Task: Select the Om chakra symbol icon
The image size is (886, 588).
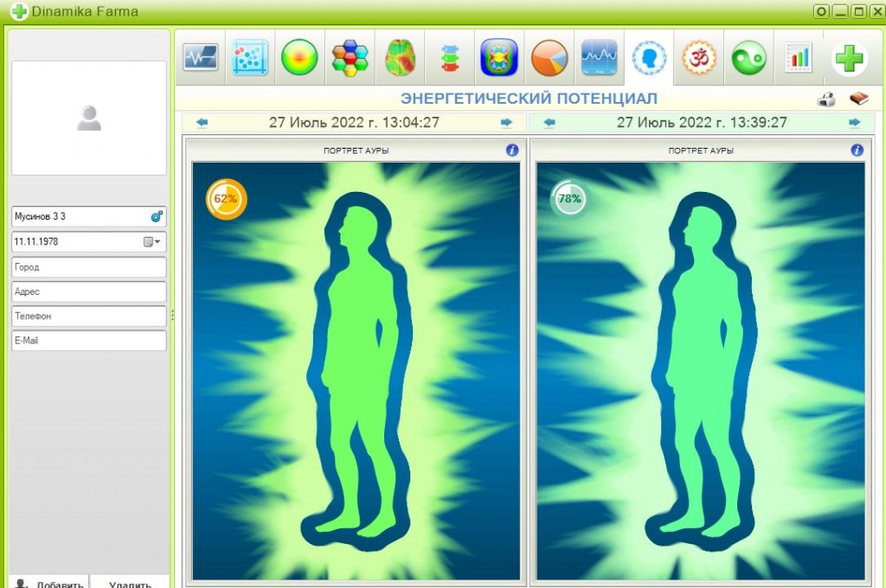Action: (x=699, y=58)
